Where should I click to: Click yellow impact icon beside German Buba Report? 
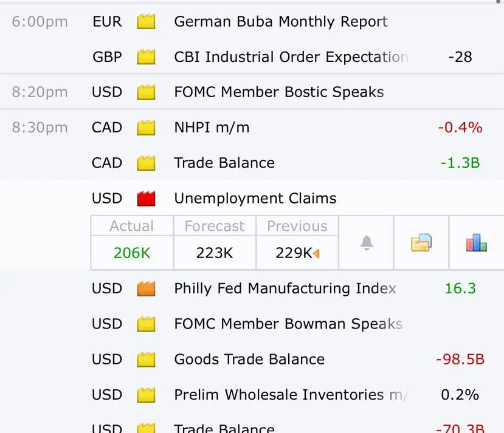point(146,22)
